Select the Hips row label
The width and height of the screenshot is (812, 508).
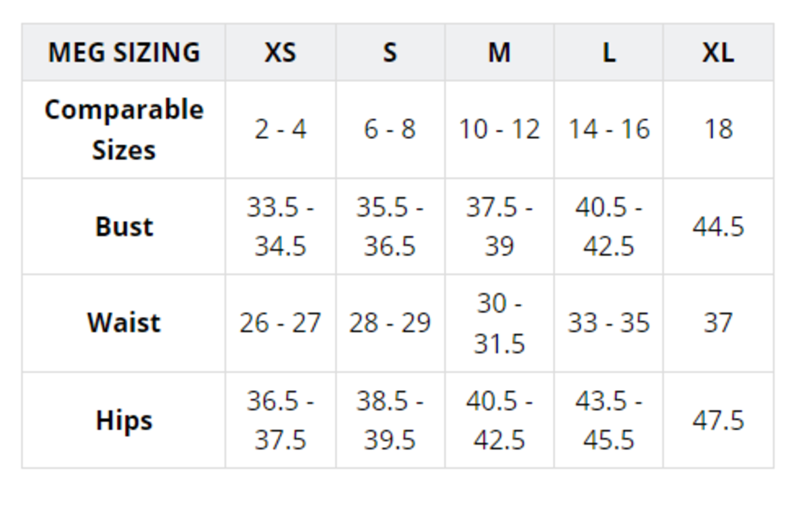[x=124, y=420]
